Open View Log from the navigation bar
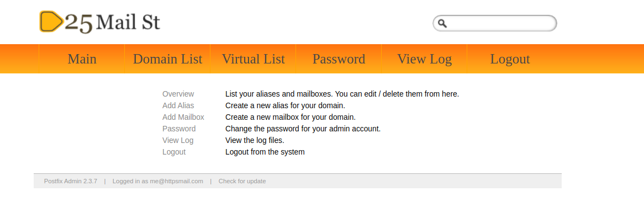The height and width of the screenshot is (207, 644). click(x=424, y=59)
